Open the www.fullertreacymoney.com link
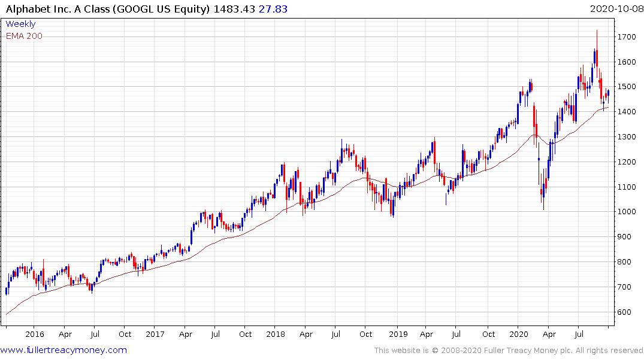Image resolution: width=644 pixels, height=359 pixels. click(64, 350)
